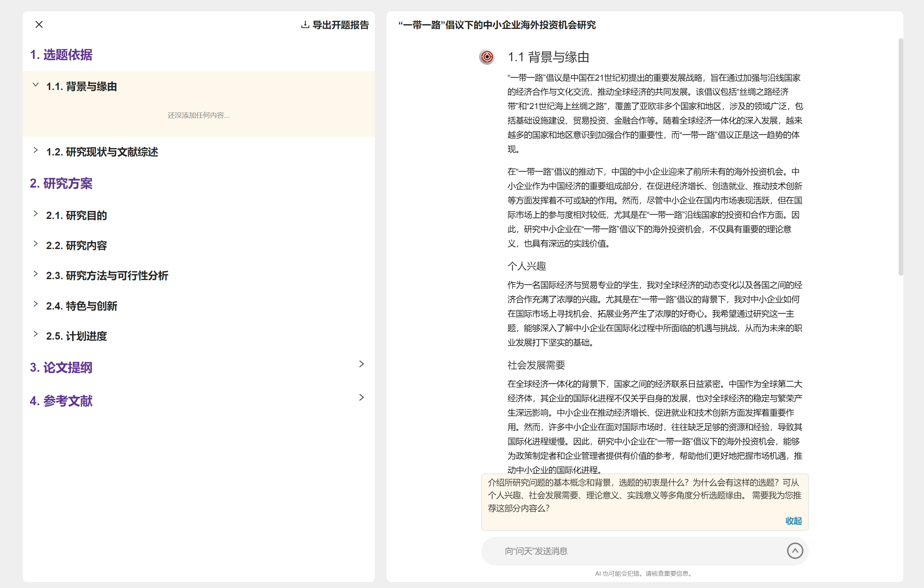Expand the 1.2. 研究现状与文献综述 chevron

point(36,150)
